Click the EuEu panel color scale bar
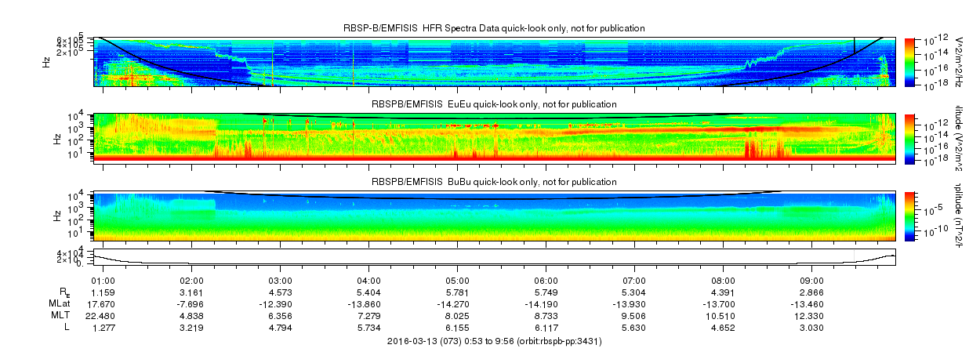This screenshot has width=980, height=352. [x=909, y=137]
